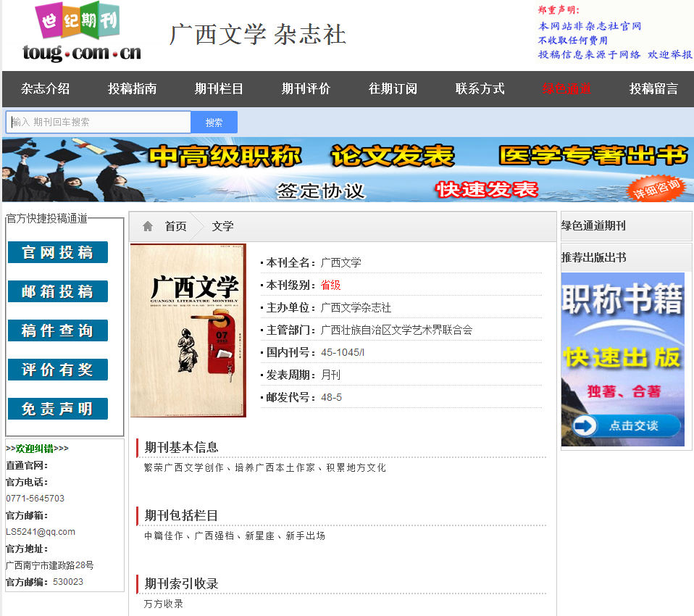
Task: Click the 官网投稿 button
Action: (58, 252)
